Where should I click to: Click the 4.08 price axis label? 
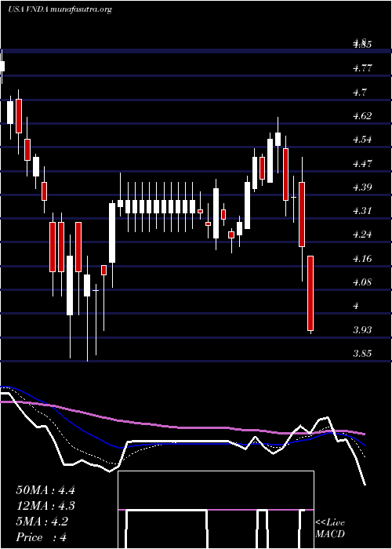(x=362, y=282)
